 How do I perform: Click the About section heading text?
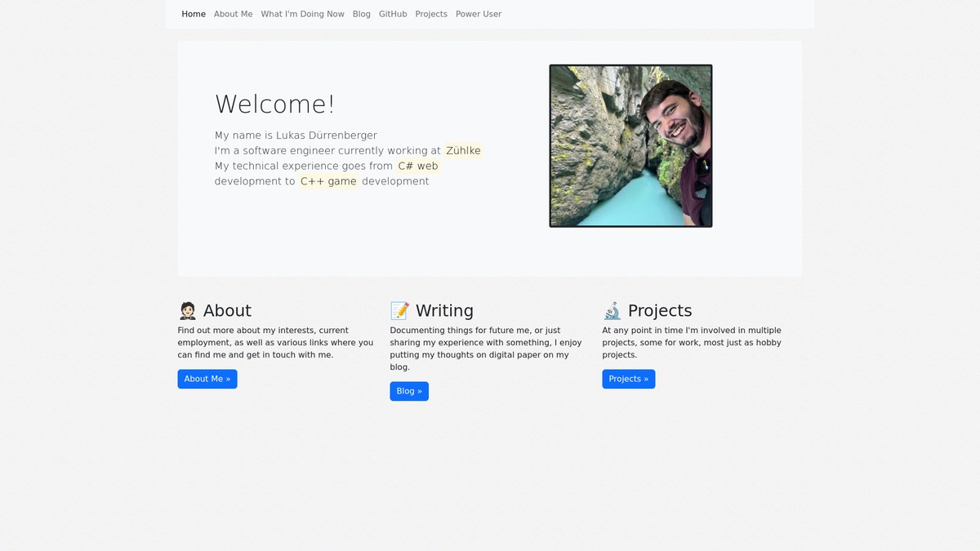point(227,311)
